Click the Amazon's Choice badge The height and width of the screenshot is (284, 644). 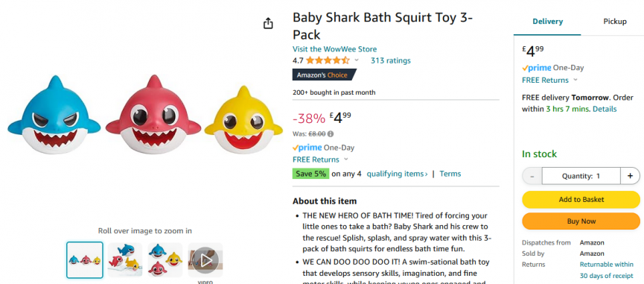coord(324,75)
